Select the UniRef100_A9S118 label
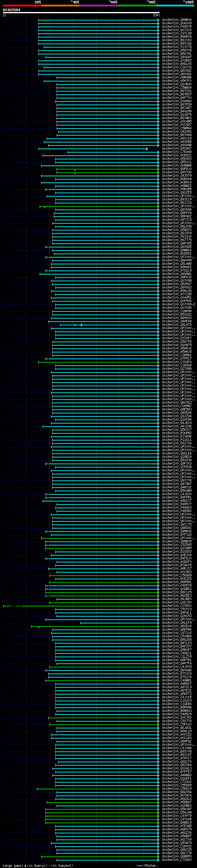The image size is (197, 868). click(177, 139)
